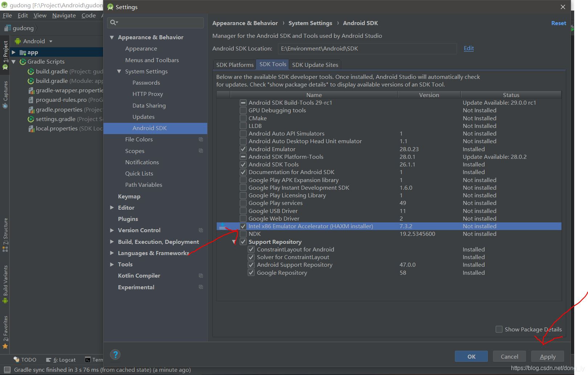Expand the Editor settings group
This screenshot has height=375, width=588.
(x=112, y=208)
